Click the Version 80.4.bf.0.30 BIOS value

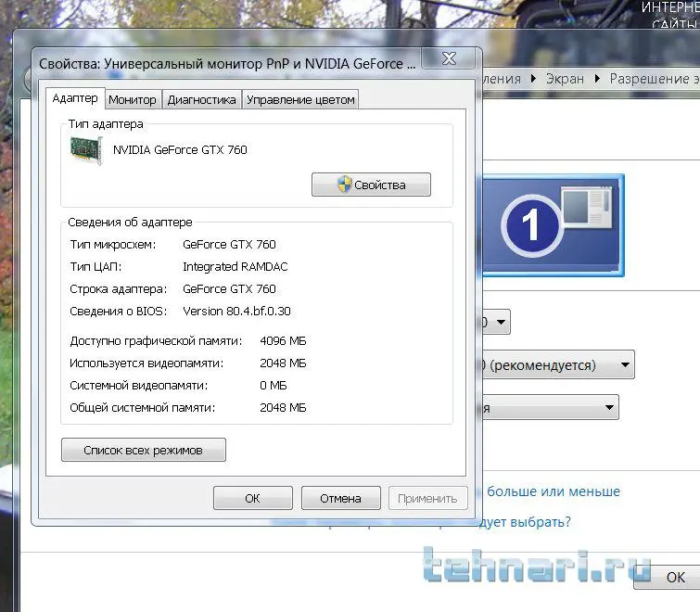pyautogui.click(x=236, y=312)
